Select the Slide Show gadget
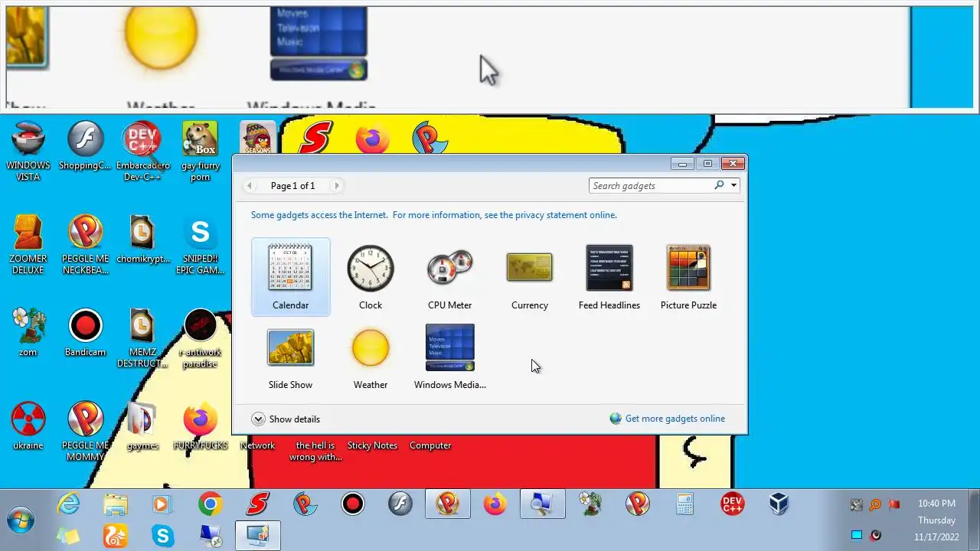 (290, 357)
